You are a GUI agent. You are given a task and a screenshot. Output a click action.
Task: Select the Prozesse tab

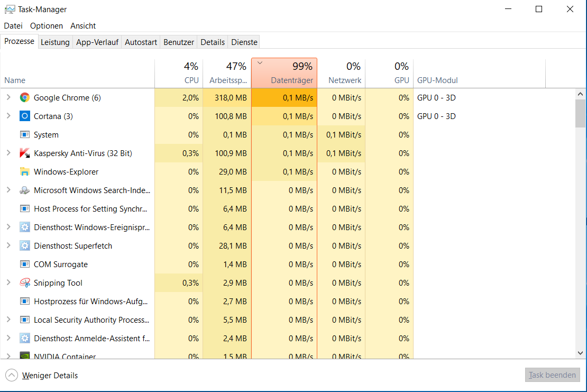19,41
